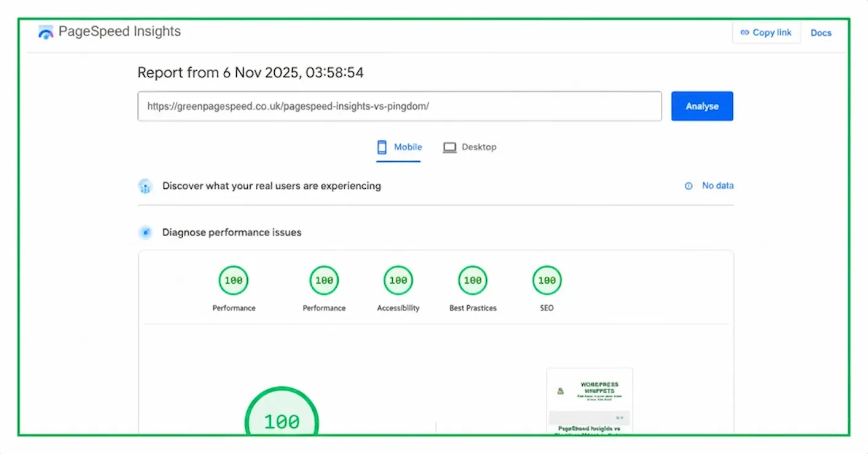Image resolution: width=868 pixels, height=454 pixels.
Task: Switch to the Desktop tab
Action: pos(470,148)
